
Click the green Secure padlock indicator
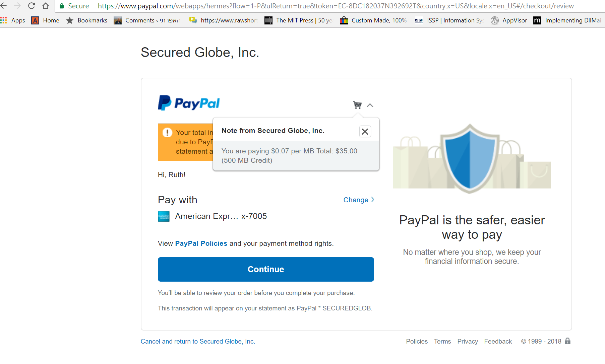click(x=74, y=6)
